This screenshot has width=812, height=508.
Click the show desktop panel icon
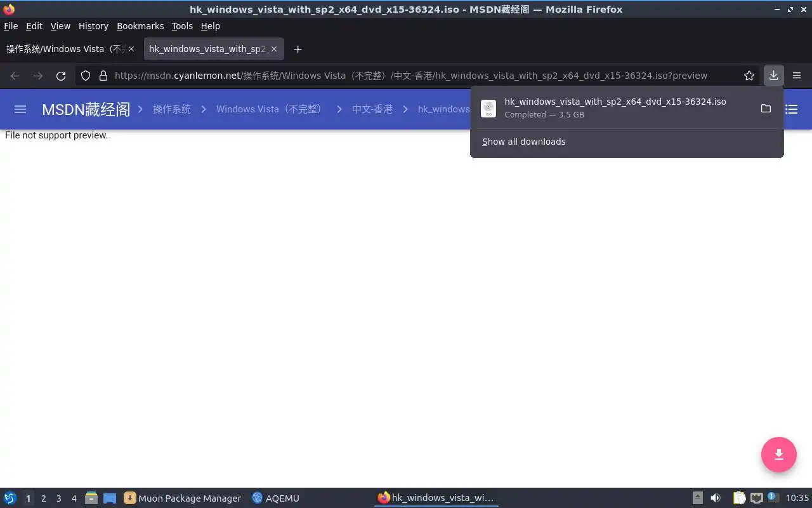pos(110,498)
